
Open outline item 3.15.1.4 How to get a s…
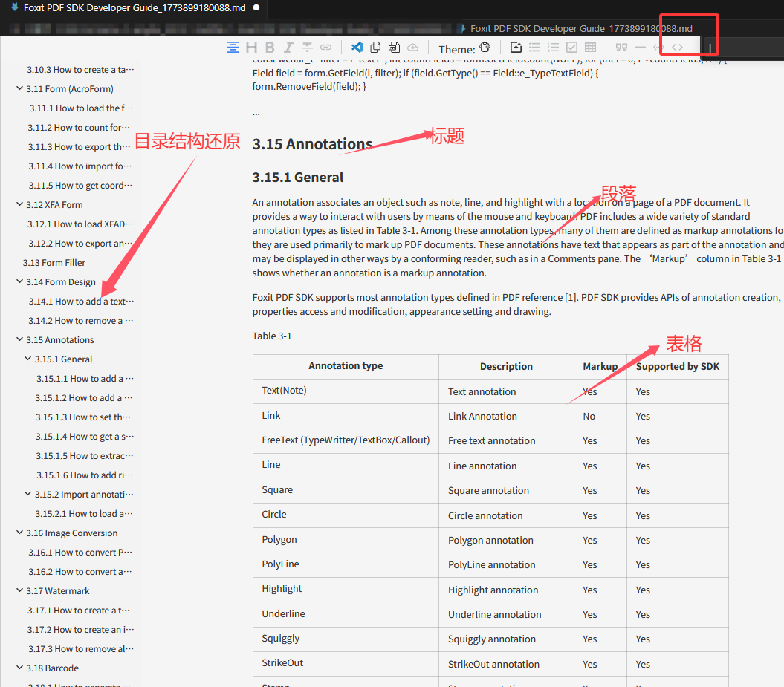[85, 436]
